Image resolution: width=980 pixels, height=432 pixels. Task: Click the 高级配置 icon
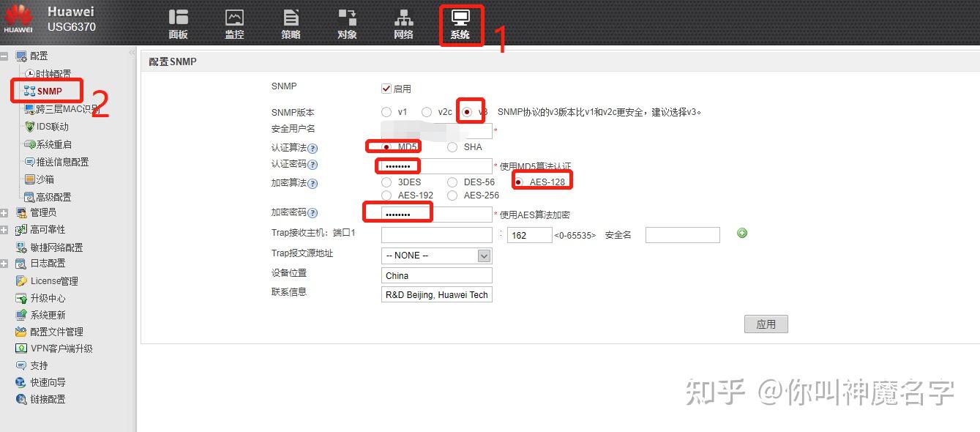coord(30,197)
